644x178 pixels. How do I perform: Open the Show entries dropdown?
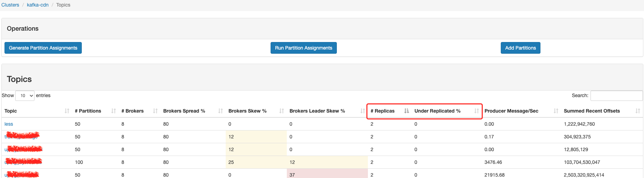[25, 96]
